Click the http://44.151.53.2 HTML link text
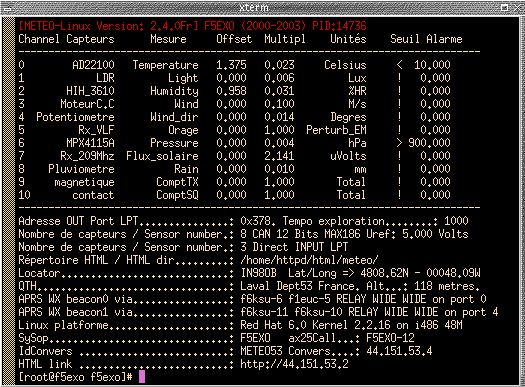The width and height of the screenshot is (525, 387). point(294,364)
